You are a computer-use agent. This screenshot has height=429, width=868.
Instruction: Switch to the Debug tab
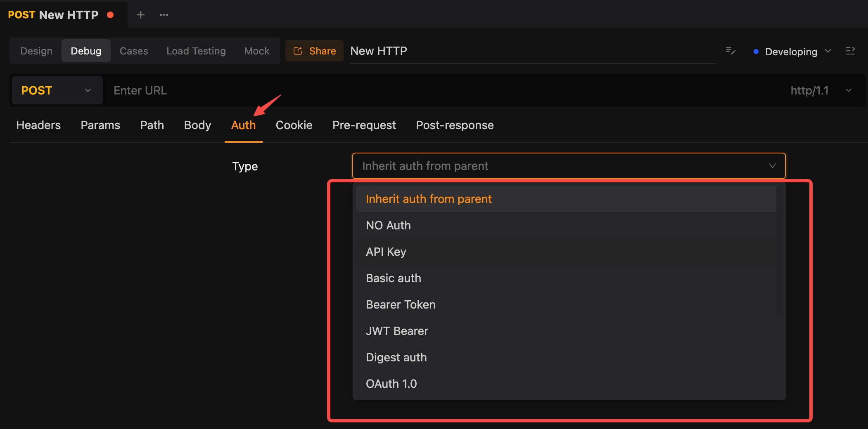[x=86, y=51]
